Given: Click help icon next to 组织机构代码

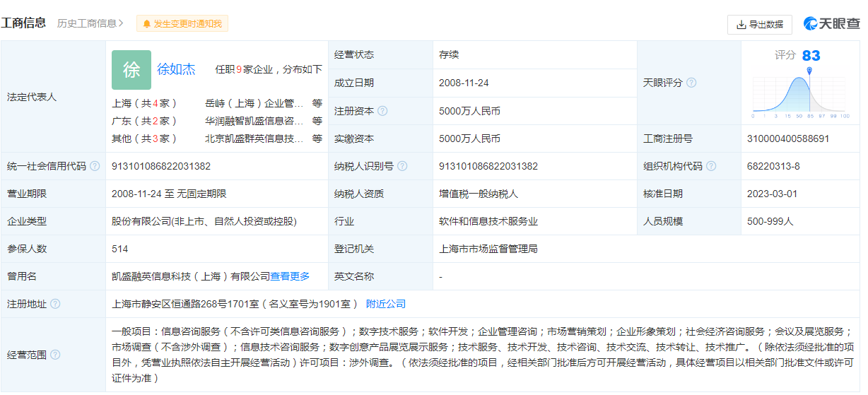Looking at the screenshot, I should (x=711, y=166).
